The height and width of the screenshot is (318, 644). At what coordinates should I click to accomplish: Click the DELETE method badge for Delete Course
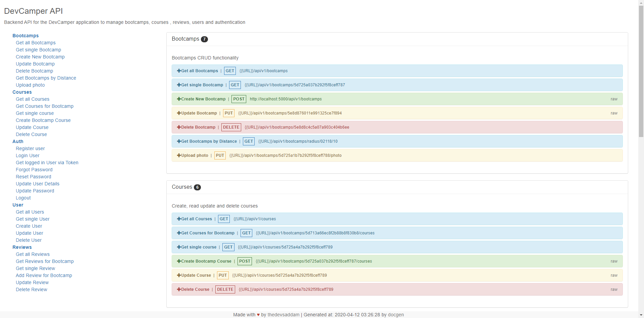[x=225, y=289]
